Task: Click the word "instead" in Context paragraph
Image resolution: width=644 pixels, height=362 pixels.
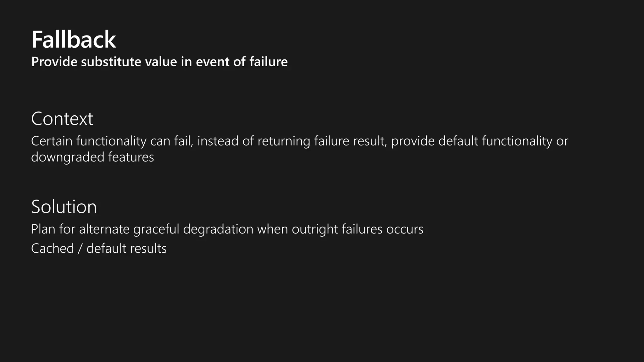Action: (x=218, y=141)
